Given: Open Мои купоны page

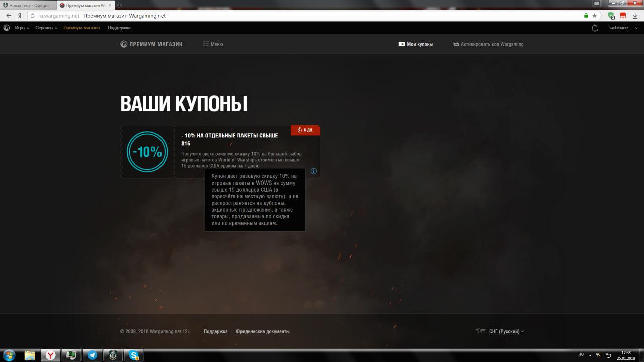Looking at the screenshot, I should pyautogui.click(x=416, y=44).
